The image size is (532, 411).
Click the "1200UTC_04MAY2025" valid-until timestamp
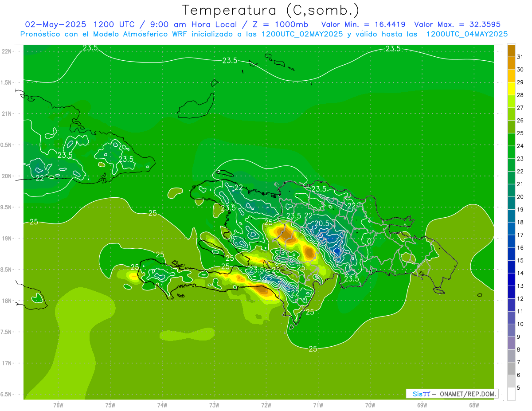click(x=467, y=34)
